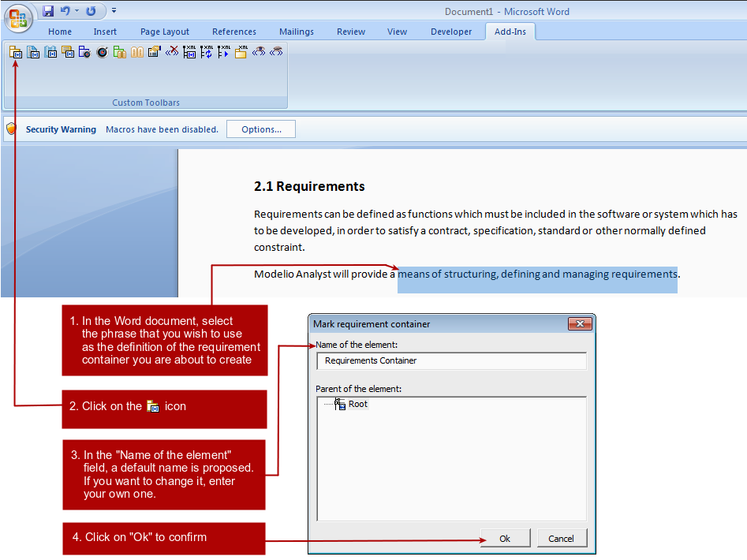Click the '2.1 Requirements' heading
The image size is (747, 560).
click(309, 186)
